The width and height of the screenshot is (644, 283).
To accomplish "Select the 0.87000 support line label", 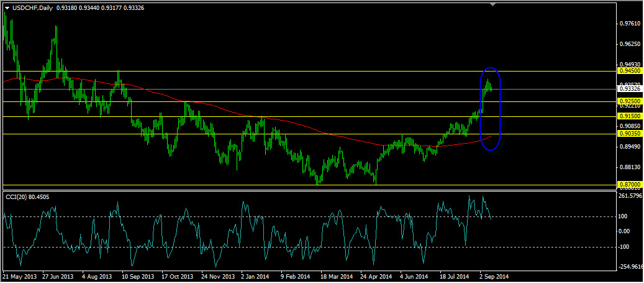I will click(629, 184).
